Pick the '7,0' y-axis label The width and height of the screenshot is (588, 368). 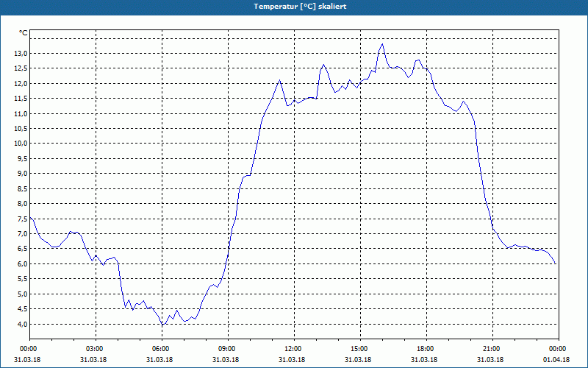(22, 233)
